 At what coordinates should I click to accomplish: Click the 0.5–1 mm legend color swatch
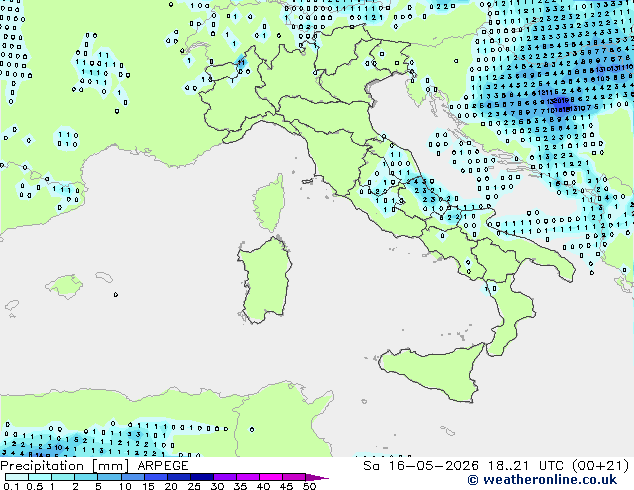coord(40,477)
